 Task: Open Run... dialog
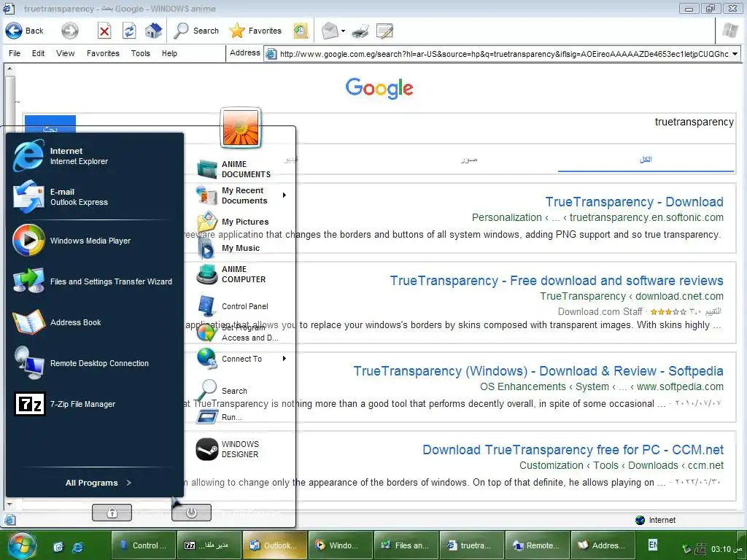tap(242, 416)
